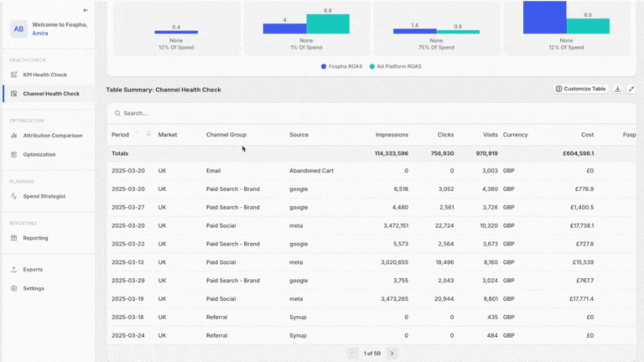644x362 pixels.
Task: Click the Settings gear icon
Action: (14, 288)
